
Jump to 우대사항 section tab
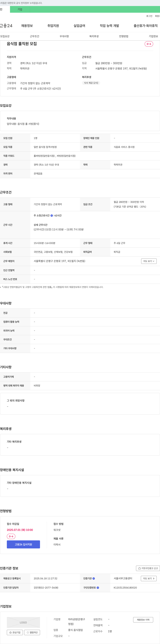click(64, 36)
